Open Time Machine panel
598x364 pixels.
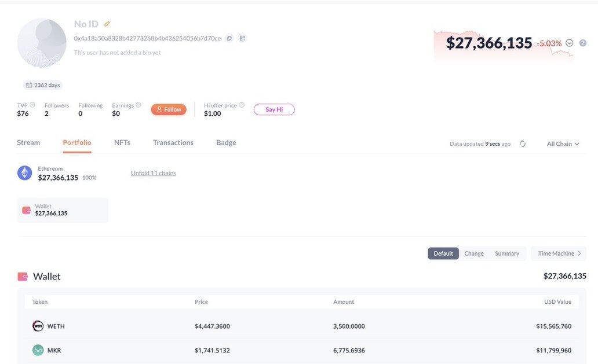(559, 253)
